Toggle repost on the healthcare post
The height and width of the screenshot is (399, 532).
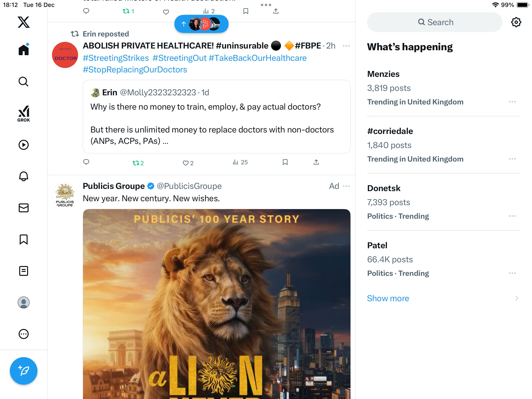tap(138, 163)
